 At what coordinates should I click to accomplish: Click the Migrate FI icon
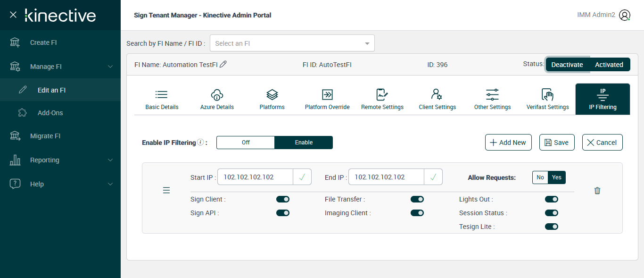(15, 136)
